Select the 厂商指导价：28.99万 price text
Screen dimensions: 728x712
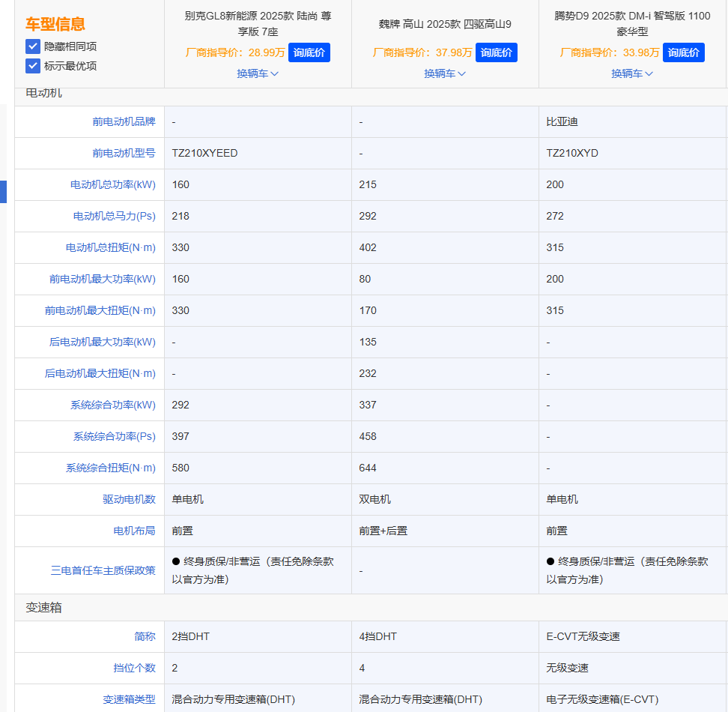(235, 52)
